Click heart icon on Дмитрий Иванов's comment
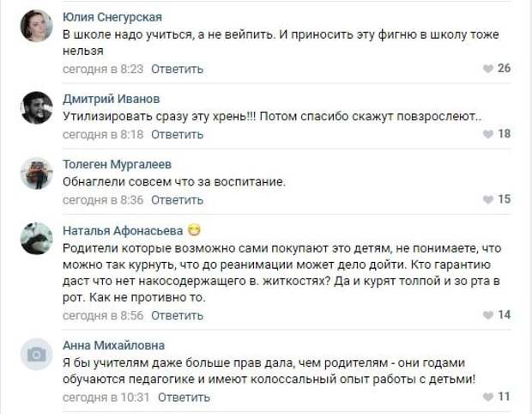 [488, 134]
